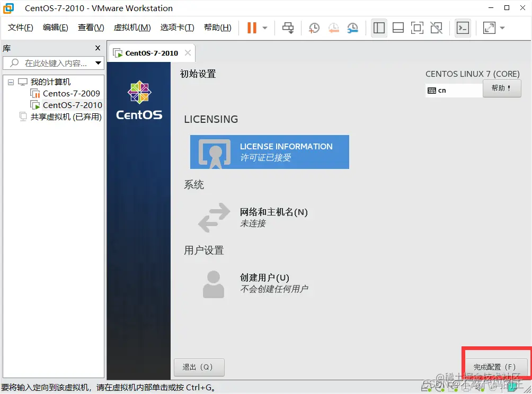Screen dimensions: 532x394
Task: Open the 编辑(E) menu
Action: pos(55,28)
